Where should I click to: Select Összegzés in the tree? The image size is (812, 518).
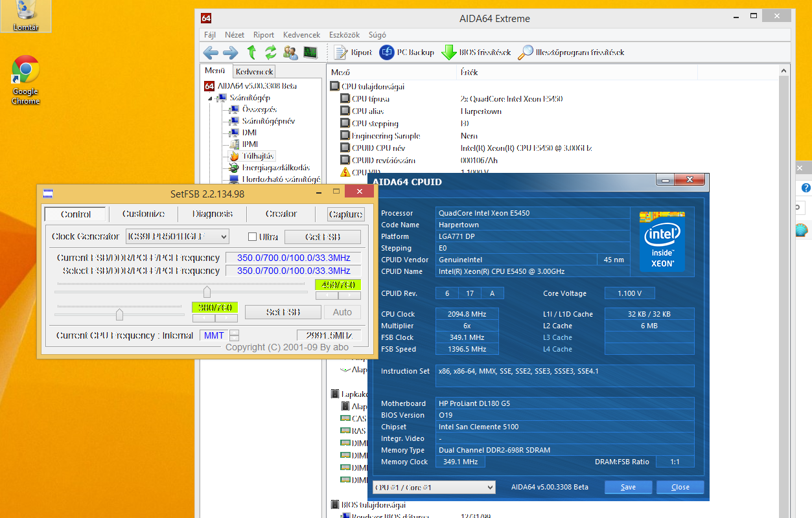[x=259, y=109]
